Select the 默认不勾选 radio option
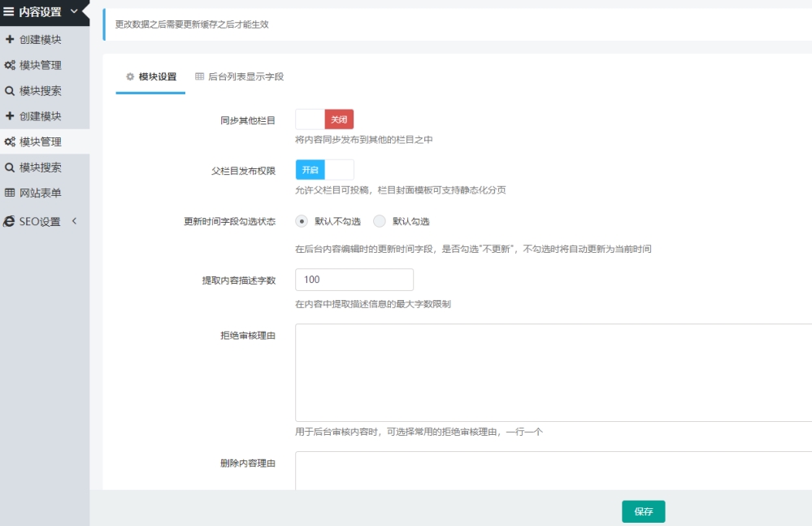Screen dimensions: 812x526 click(302, 221)
